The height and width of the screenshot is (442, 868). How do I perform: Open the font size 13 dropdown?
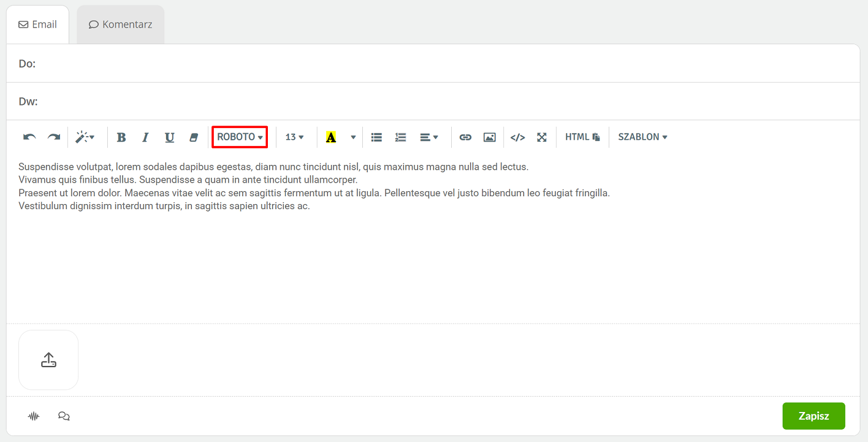coord(295,137)
